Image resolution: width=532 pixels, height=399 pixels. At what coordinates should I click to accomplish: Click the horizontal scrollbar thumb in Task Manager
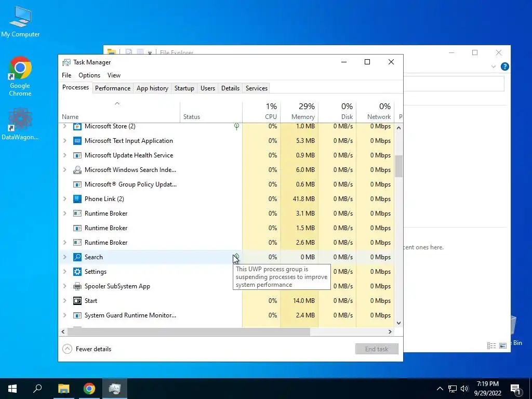[x=189, y=332]
